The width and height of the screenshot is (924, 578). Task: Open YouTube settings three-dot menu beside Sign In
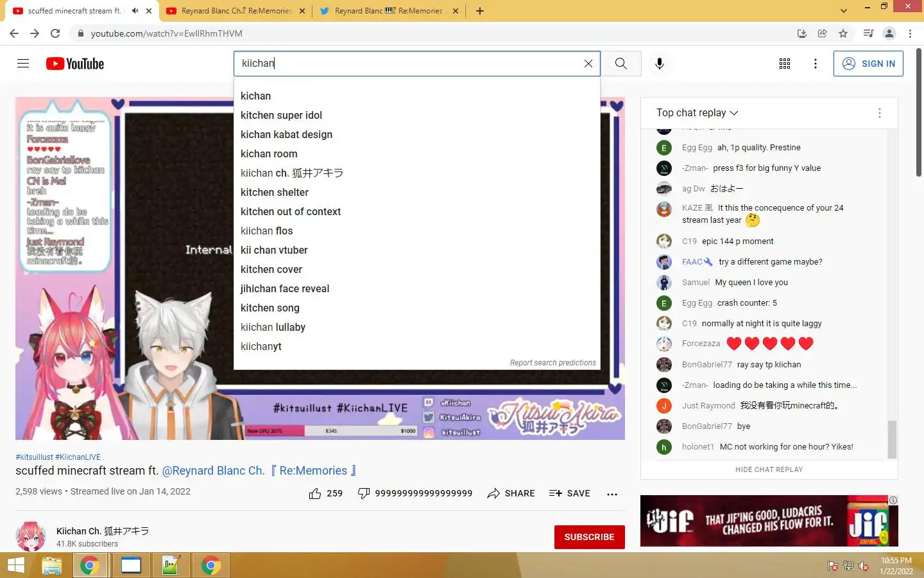click(815, 64)
